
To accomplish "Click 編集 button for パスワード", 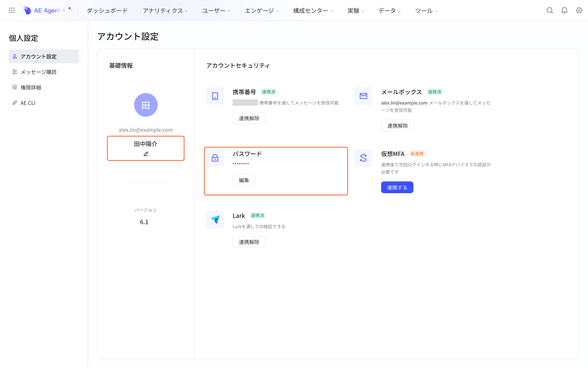I will tap(244, 180).
